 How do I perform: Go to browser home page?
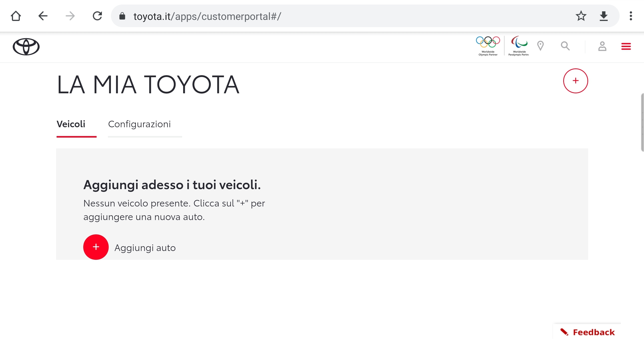tap(16, 16)
